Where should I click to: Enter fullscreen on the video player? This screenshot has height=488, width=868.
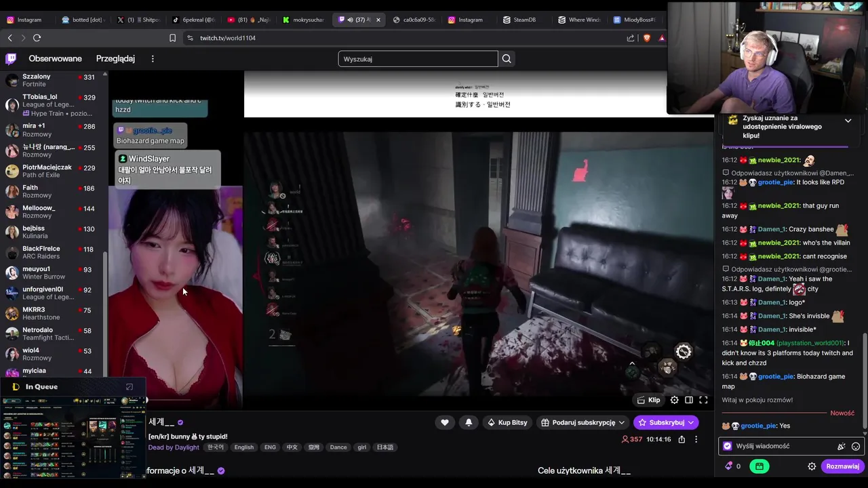[x=703, y=400]
